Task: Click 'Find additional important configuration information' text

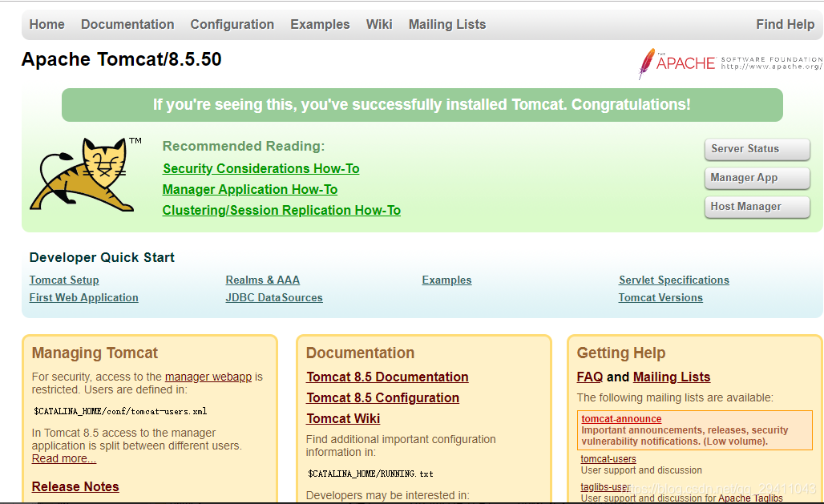Action: pyautogui.click(x=401, y=446)
